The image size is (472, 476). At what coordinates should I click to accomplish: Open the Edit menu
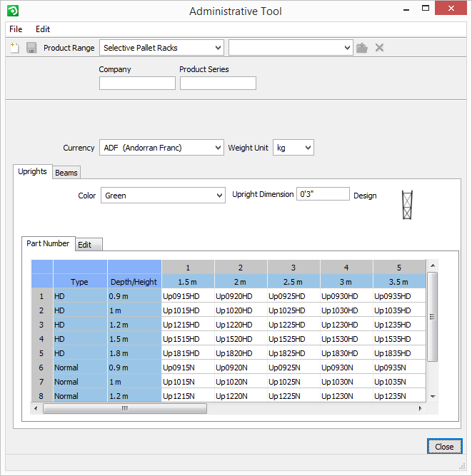coord(43,29)
